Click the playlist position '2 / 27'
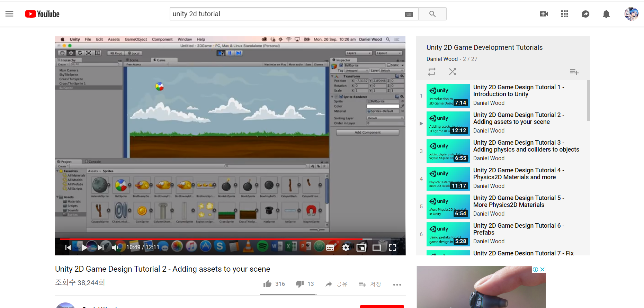 pyautogui.click(x=470, y=59)
